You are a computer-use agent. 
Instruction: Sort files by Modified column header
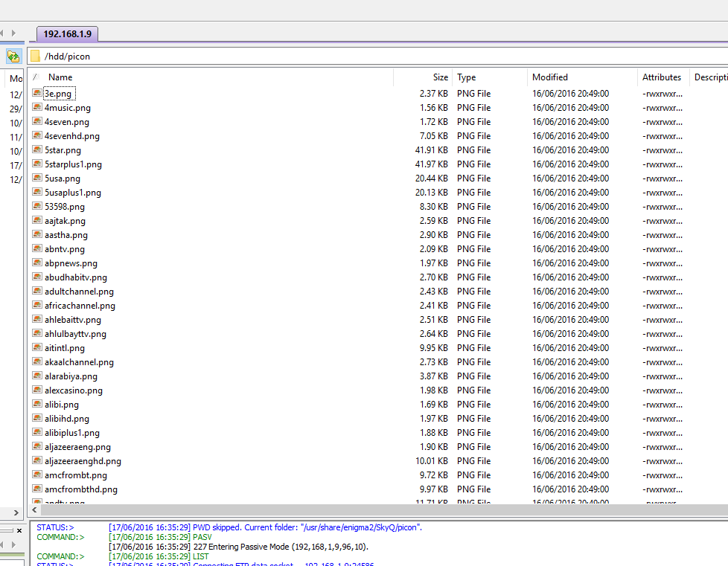coord(549,77)
